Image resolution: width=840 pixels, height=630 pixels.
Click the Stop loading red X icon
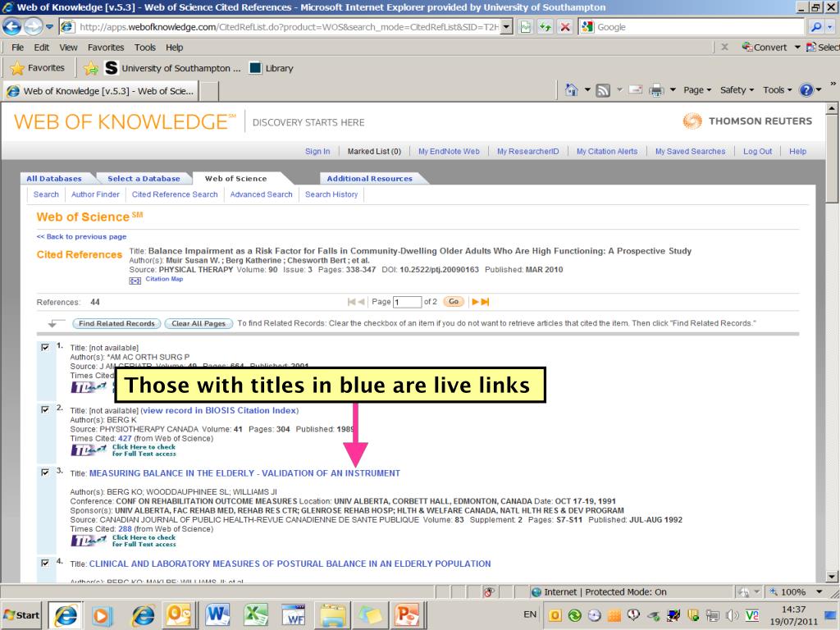(564, 27)
